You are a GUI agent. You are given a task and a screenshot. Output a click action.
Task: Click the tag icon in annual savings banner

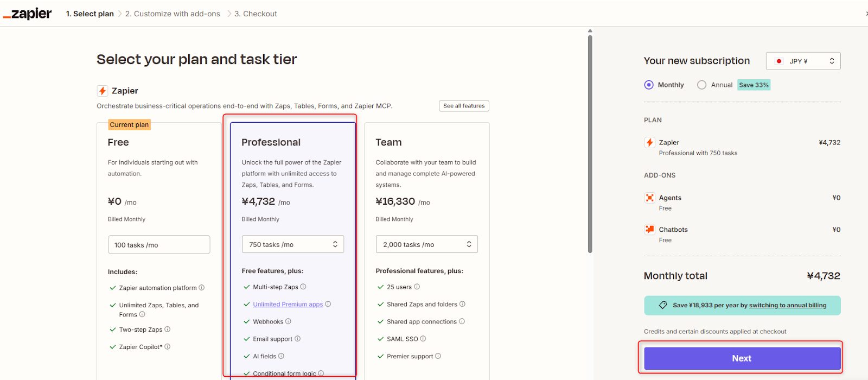[x=663, y=305]
